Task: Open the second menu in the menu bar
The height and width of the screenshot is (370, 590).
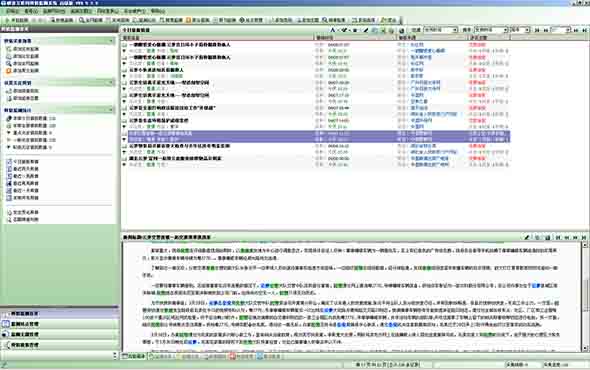Action: (31, 11)
